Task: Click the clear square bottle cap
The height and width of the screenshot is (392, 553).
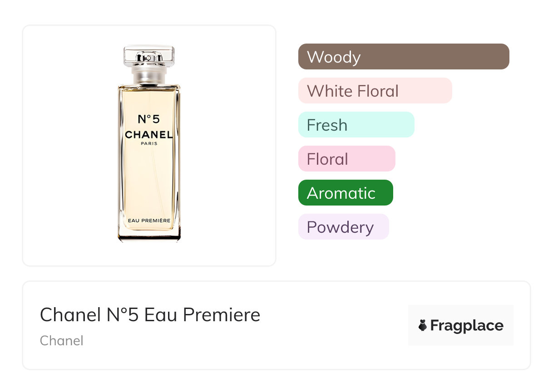Action: click(149, 55)
